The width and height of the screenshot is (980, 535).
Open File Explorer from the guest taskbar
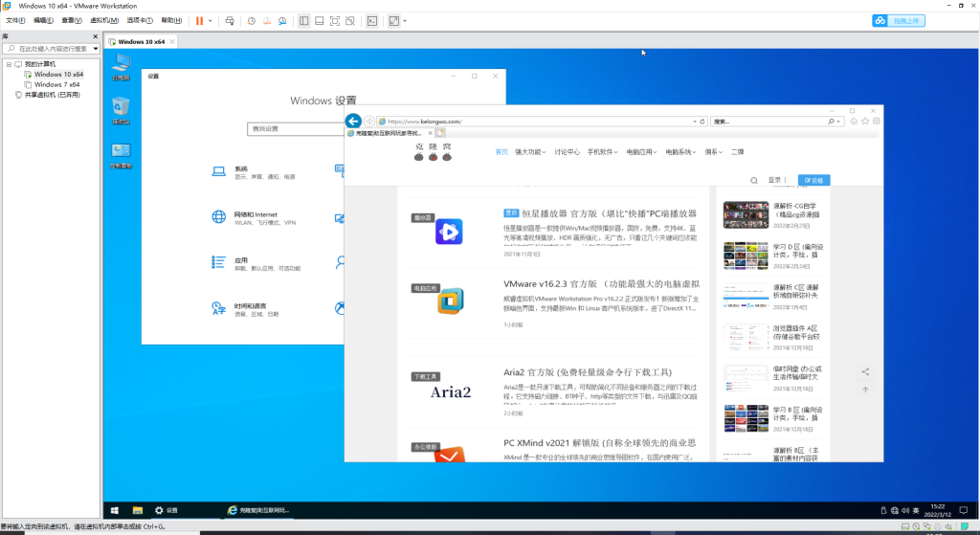pos(138,511)
